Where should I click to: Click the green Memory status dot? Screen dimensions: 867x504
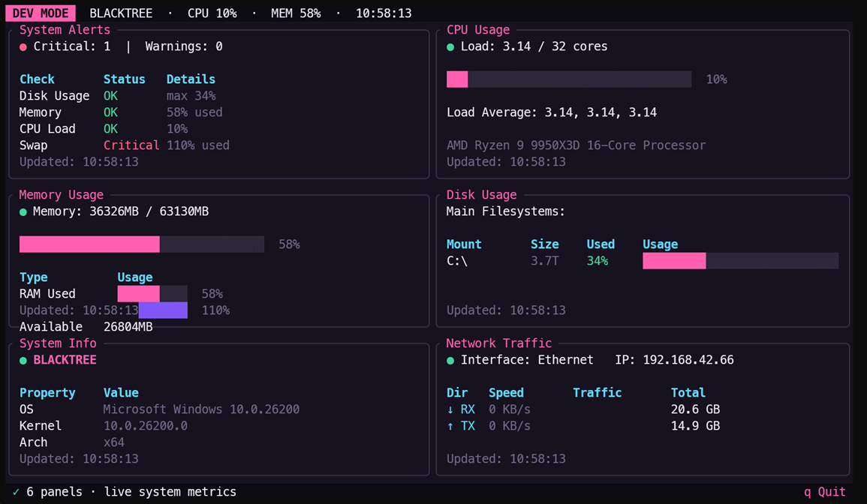23,212
